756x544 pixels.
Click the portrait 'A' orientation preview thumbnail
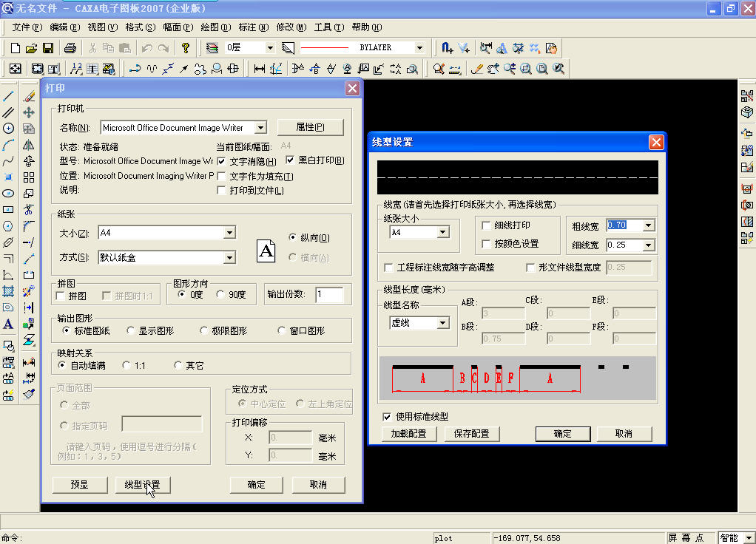[266, 251]
